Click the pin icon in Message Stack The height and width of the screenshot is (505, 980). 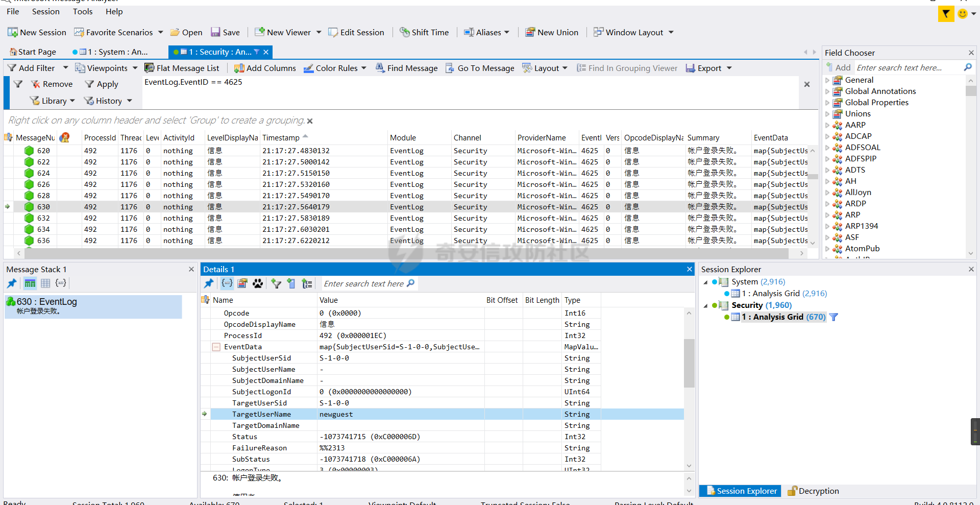tap(12, 283)
